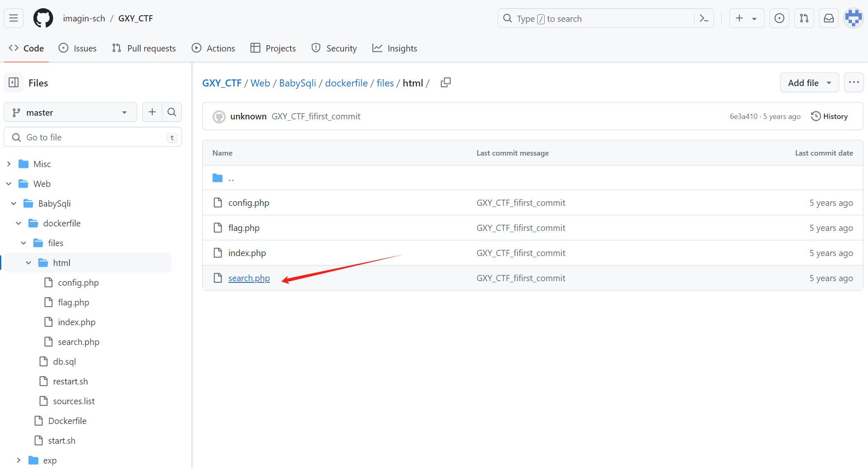Expand the Misc folder in tree
Image resolution: width=868 pixels, height=468 pixels.
9,164
